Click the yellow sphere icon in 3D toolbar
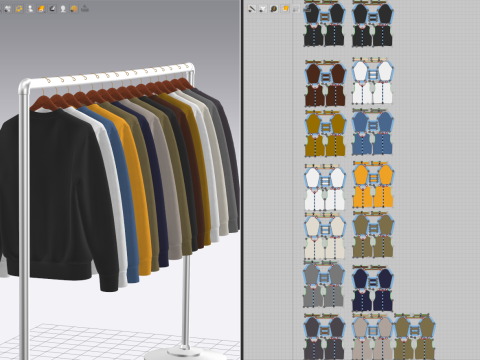Screen dimensions: 480x360 [74, 9]
